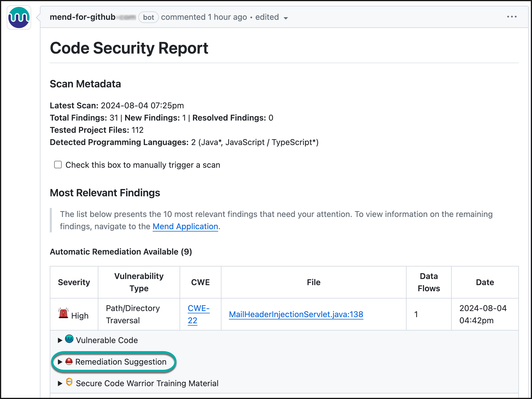Click the mend-for-github author name

click(83, 17)
